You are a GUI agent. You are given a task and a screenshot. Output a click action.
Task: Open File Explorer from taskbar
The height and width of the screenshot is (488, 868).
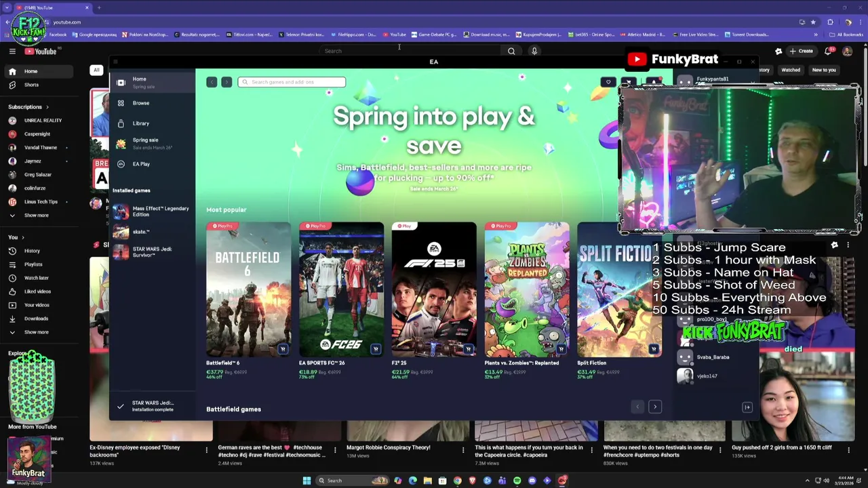tap(428, 481)
